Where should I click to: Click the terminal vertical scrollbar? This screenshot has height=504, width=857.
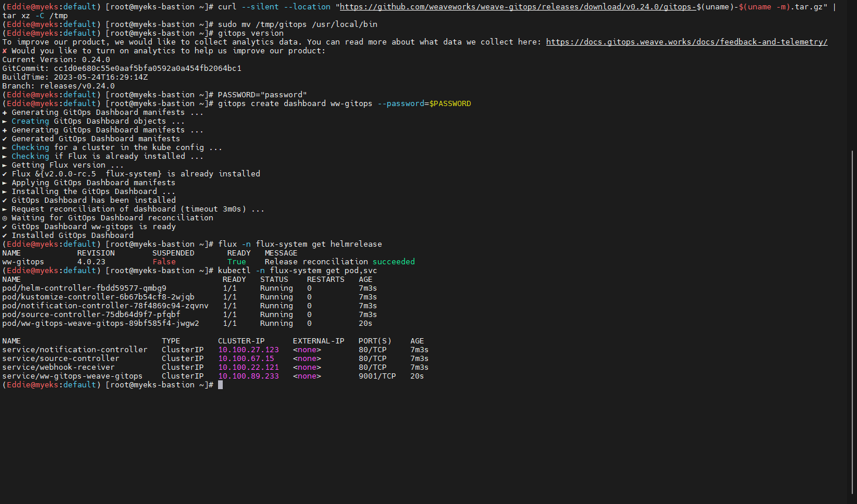(853, 321)
